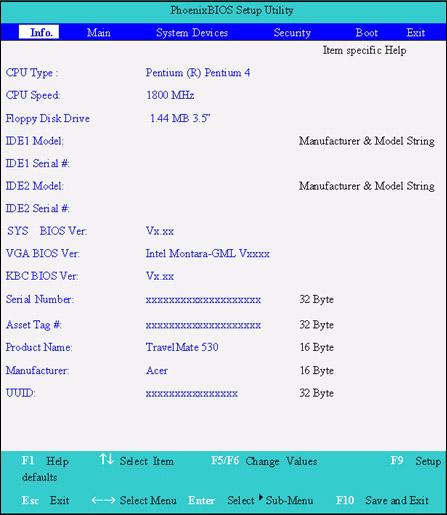
Task: Click 32 Byte beside UUID
Action: click(316, 393)
